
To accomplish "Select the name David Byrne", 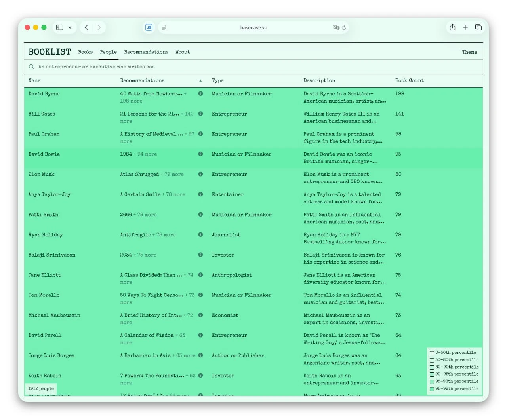I will click(x=44, y=94).
